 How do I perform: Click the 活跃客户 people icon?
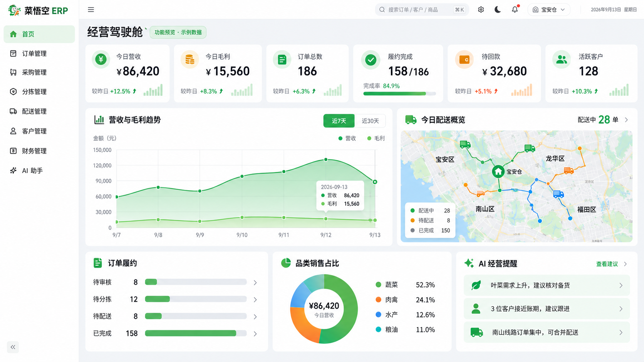pos(562,60)
